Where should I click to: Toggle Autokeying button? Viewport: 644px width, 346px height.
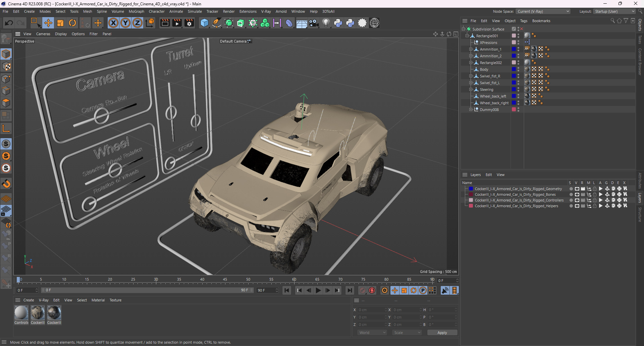point(372,290)
